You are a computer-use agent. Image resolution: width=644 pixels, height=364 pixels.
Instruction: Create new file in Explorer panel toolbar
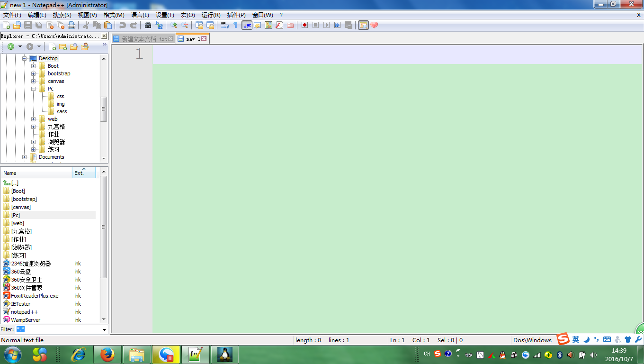(x=53, y=46)
